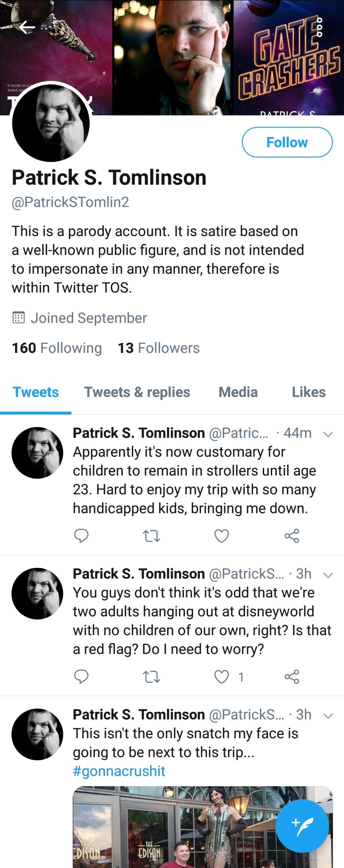Retweet the disneyworld tweet
Screen dimensions: 344x868
coord(151,676)
